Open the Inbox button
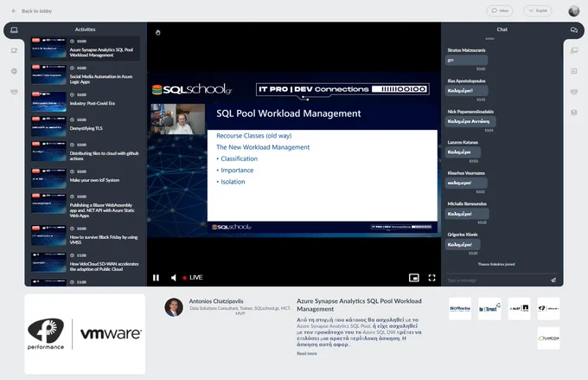Screen dimensions: 588x380 [500, 10]
